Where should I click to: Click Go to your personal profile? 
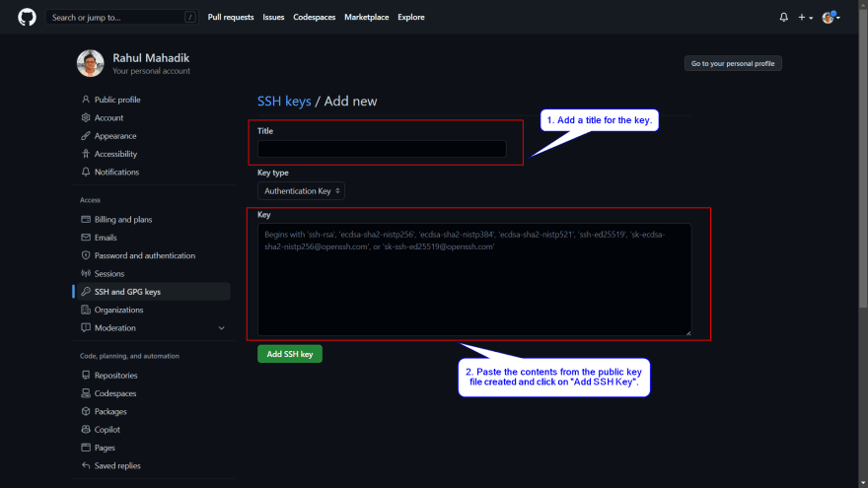click(x=733, y=64)
